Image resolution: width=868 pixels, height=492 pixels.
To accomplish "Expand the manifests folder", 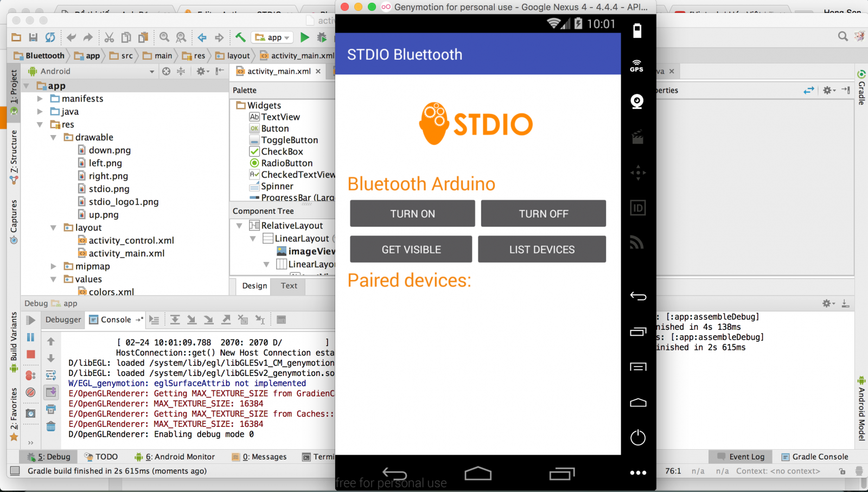I will pyautogui.click(x=40, y=99).
